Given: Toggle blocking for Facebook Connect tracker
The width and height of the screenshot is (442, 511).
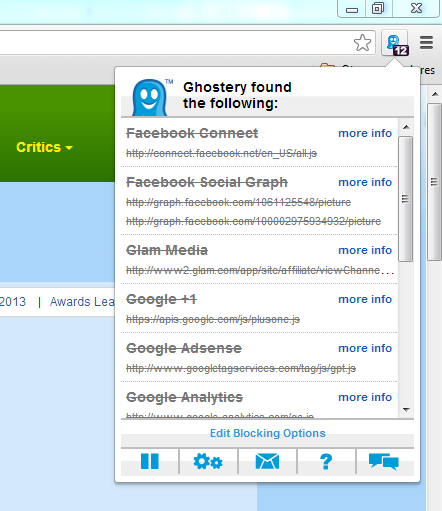Looking at the screenshot, I should (x=192, y=133).
